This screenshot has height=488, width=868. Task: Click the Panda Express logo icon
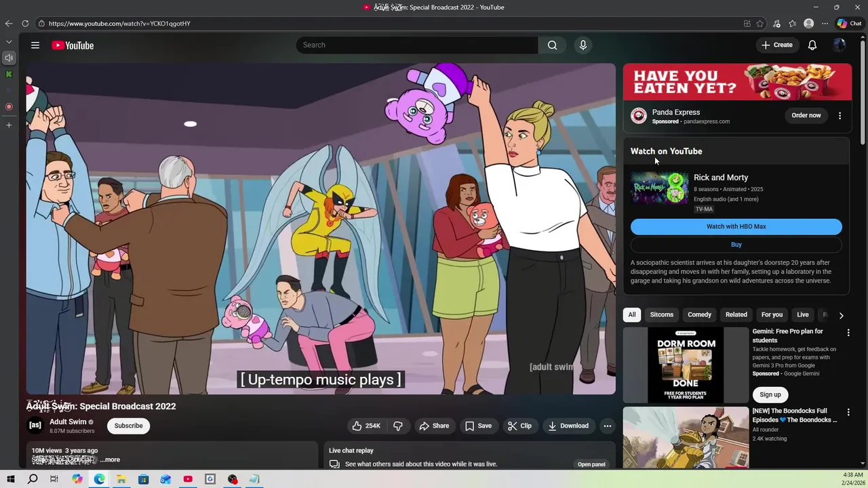point(639,116)
